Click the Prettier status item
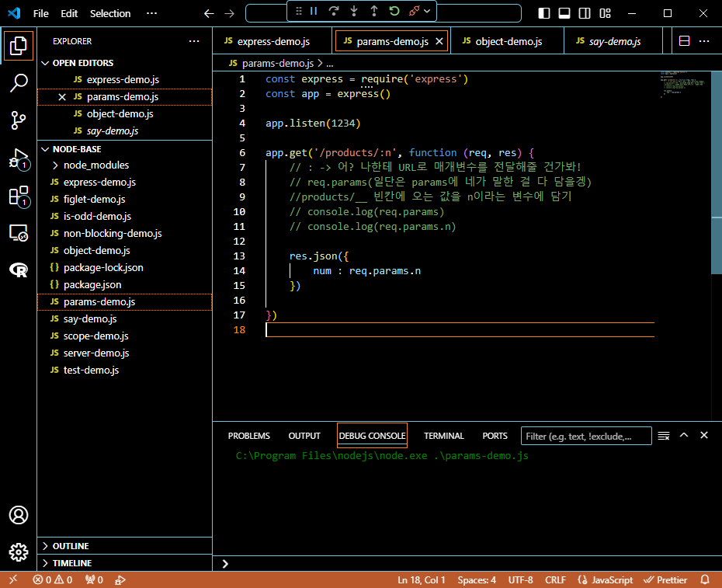 click(665, 579)
